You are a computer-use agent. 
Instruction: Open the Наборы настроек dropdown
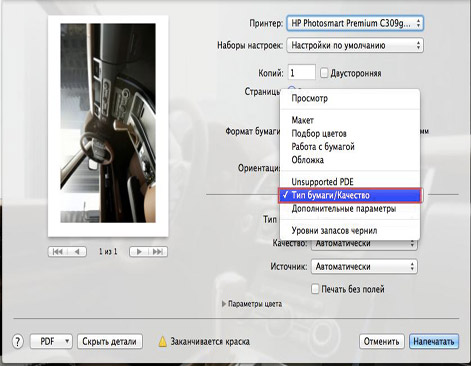click(355, 45)
